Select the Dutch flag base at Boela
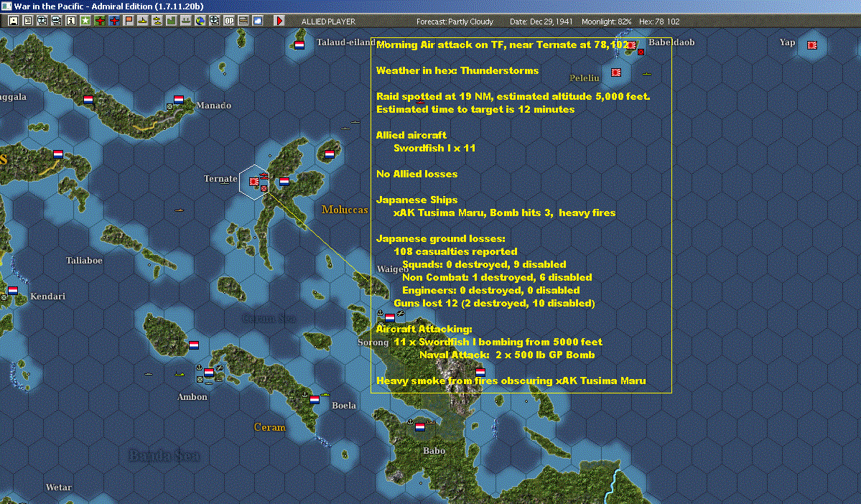Image resolution: width=861 pixels, height=504 pixels. coord(314,400)
